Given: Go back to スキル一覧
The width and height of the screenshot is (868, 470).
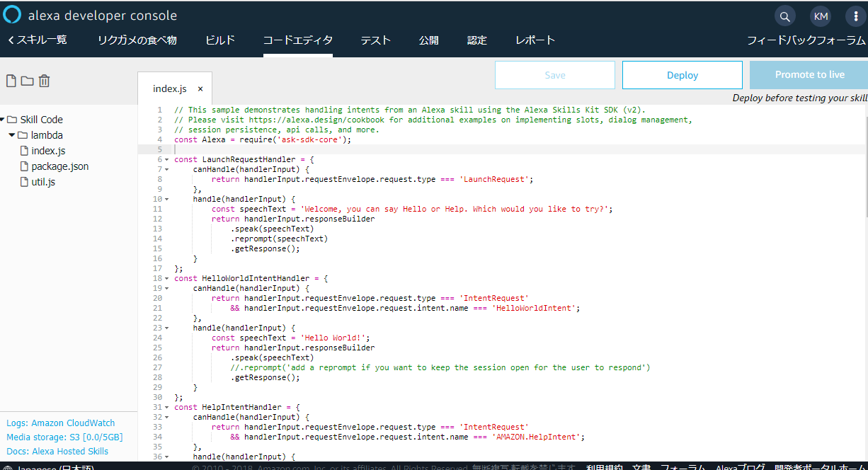Looking at the screenshot, I should tap(38, 40).
